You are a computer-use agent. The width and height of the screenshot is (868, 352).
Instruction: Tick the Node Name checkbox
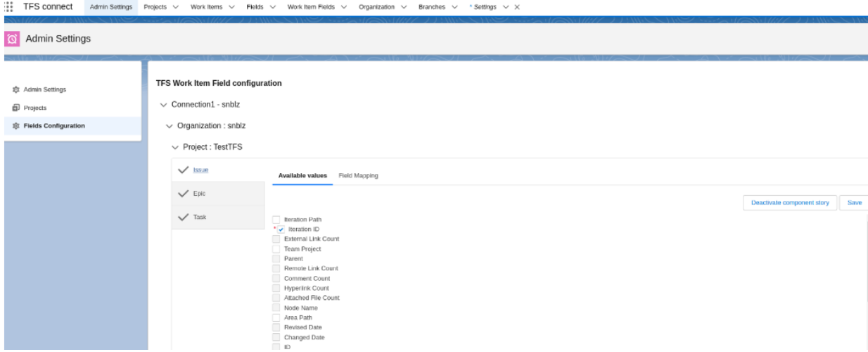[276, 308]
